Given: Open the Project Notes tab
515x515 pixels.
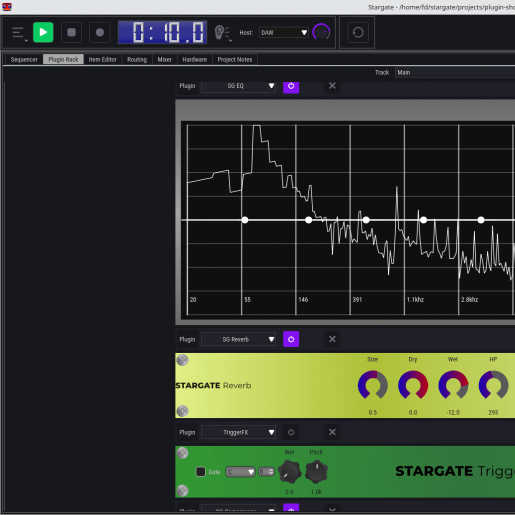Looking at the screenshot, I should pos(235,59).
